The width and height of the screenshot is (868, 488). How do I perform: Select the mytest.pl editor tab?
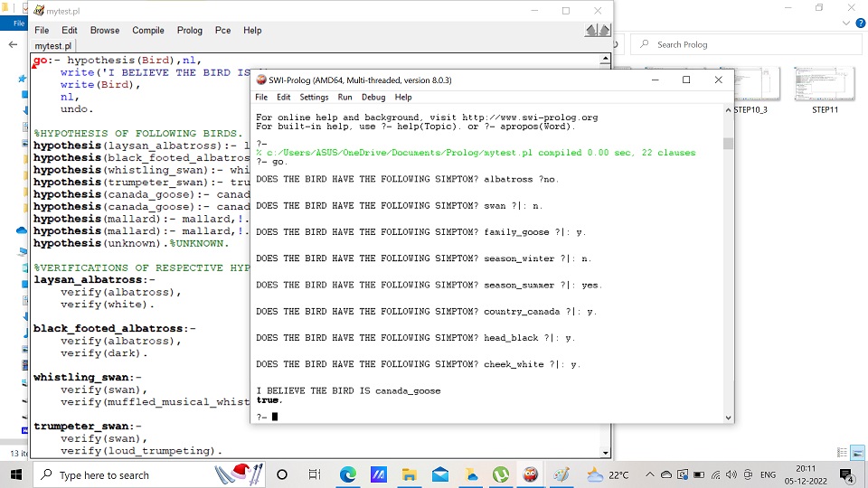pos(52,46)
